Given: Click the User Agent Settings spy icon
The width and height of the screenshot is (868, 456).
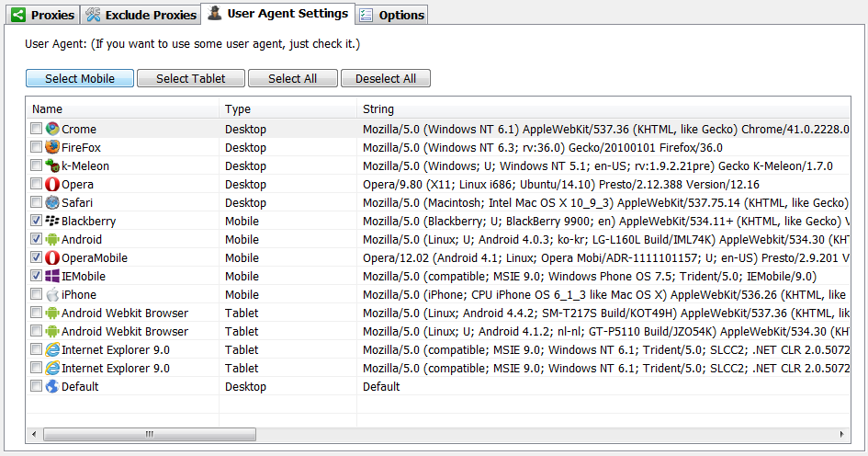Looking at the screenshot, I should (x=214, y=13).
